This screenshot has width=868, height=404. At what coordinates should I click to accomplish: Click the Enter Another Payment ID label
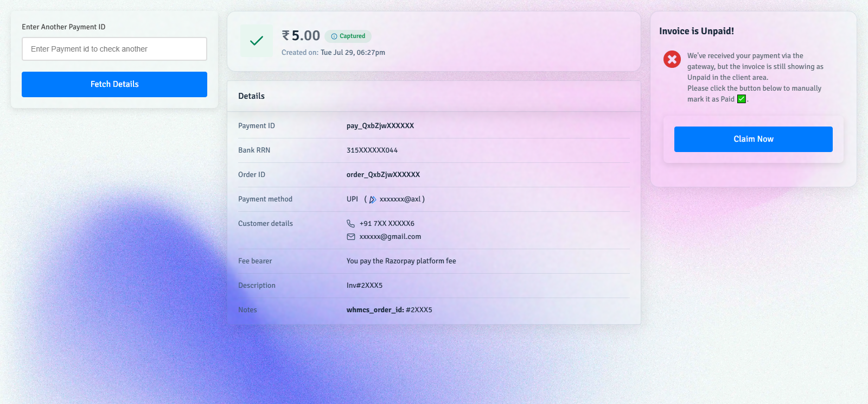pyautogui.click(x=63, y=27)
